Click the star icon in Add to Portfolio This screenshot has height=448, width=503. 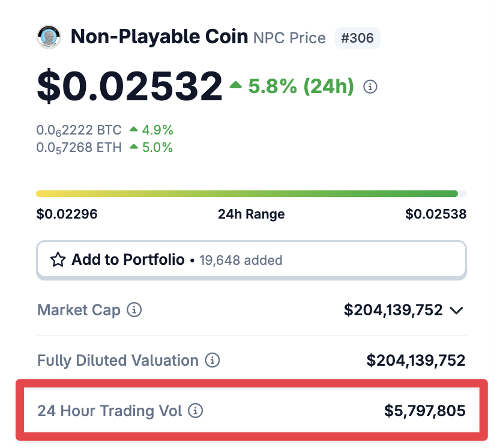pos(58,259)
